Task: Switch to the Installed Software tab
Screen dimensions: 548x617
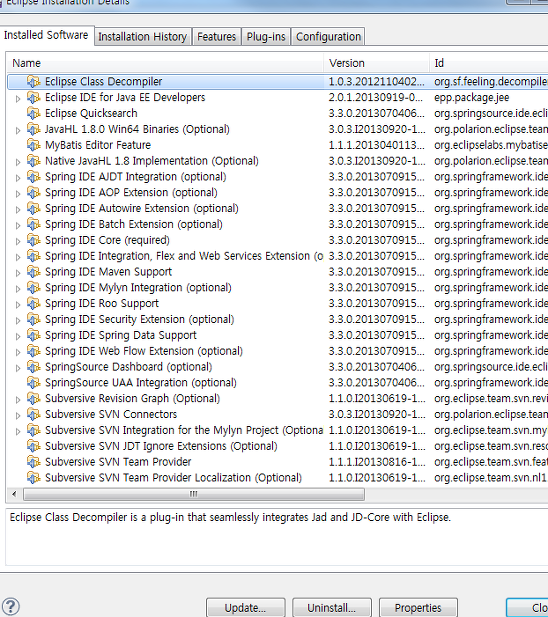Action: [46, 35]
